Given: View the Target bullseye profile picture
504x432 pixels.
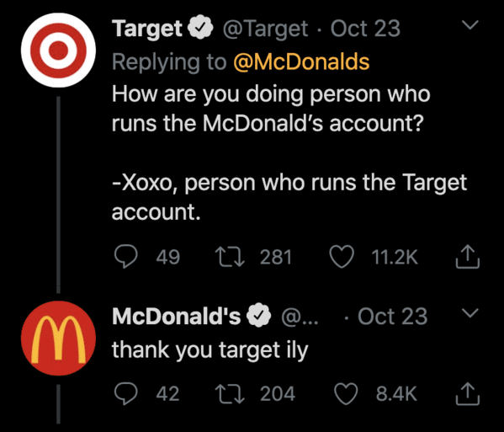Looking at the screenshot, I should (58, 51).
